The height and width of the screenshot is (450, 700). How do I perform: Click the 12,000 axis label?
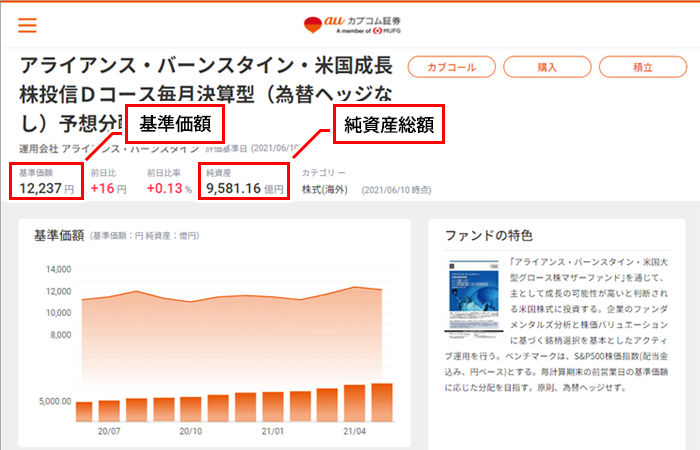(x=58, y=291)
